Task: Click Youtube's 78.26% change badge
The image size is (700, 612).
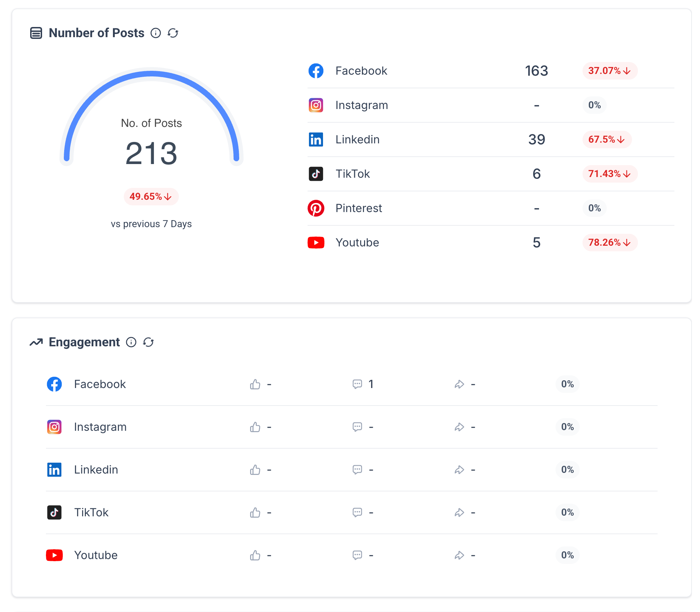Action: click(x=610, y=243)
